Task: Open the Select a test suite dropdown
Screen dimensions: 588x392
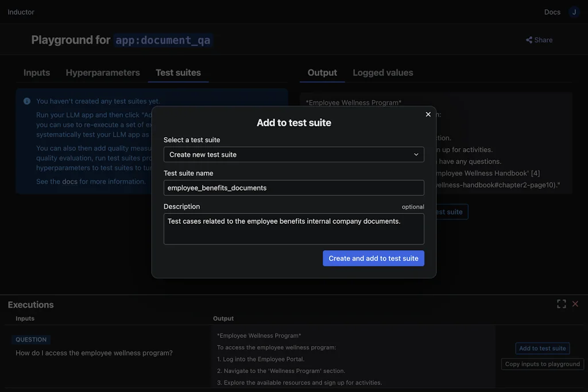Action: click(x=293, y=154)
